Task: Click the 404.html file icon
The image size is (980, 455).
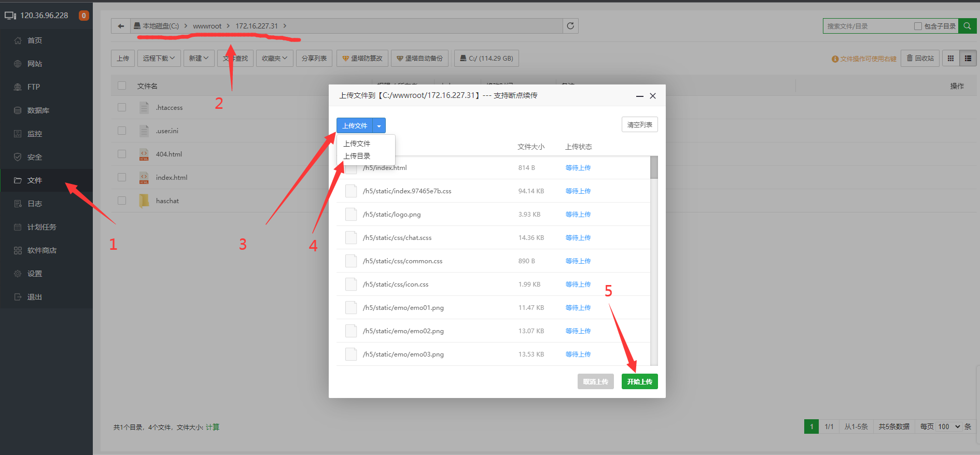Action: coord(144,154)
